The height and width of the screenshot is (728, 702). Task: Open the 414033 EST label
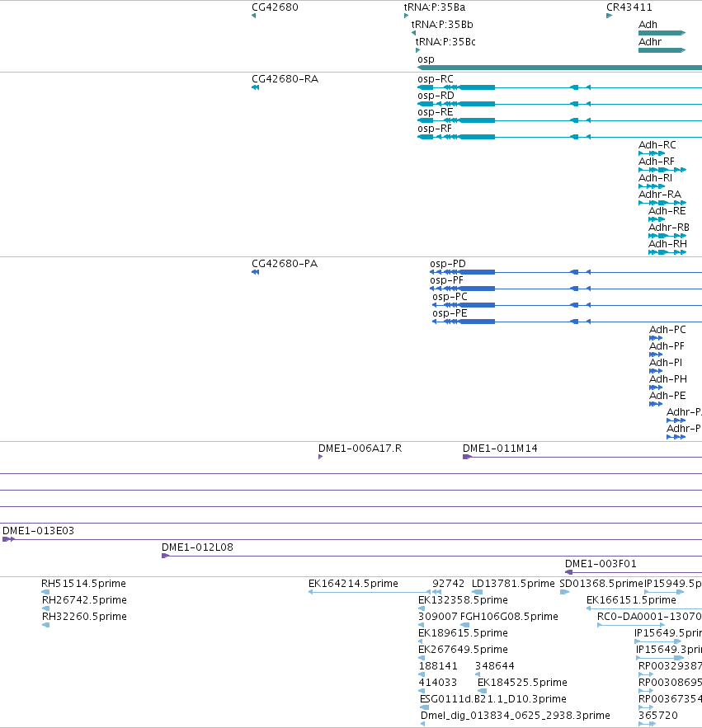point(438,683)
